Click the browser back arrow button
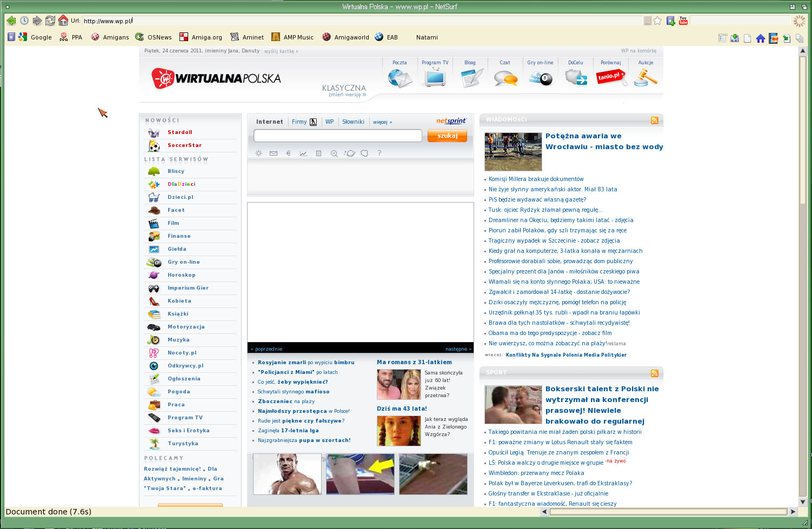Image resolution: width=812 pixels, height=529 pixels. coord(11,21)
